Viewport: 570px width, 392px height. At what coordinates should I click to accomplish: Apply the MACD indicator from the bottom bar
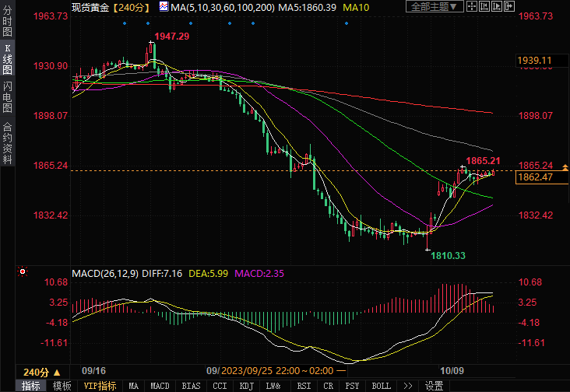click(x=160, y=386)
